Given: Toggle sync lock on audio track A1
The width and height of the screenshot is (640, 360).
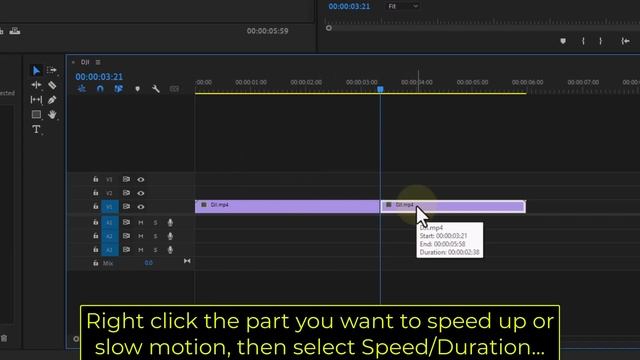Looking at the screenshot, I should tap(126, 222).
